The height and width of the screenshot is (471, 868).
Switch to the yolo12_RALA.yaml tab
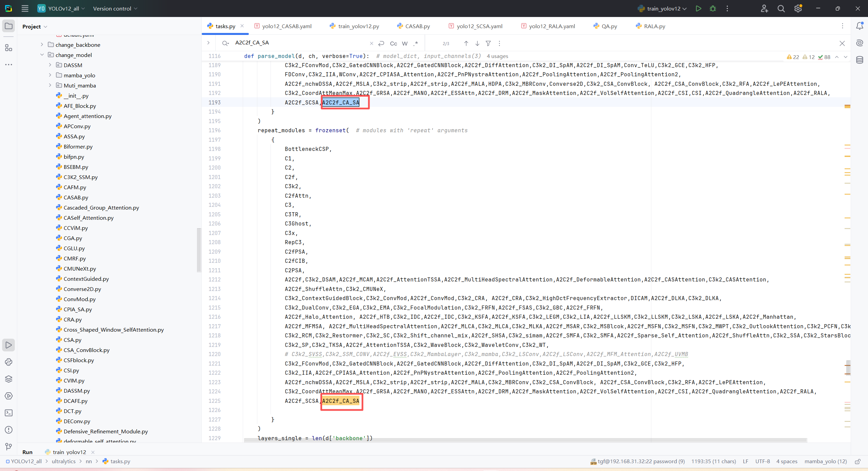pyautogui.click(x=551, y=26)
